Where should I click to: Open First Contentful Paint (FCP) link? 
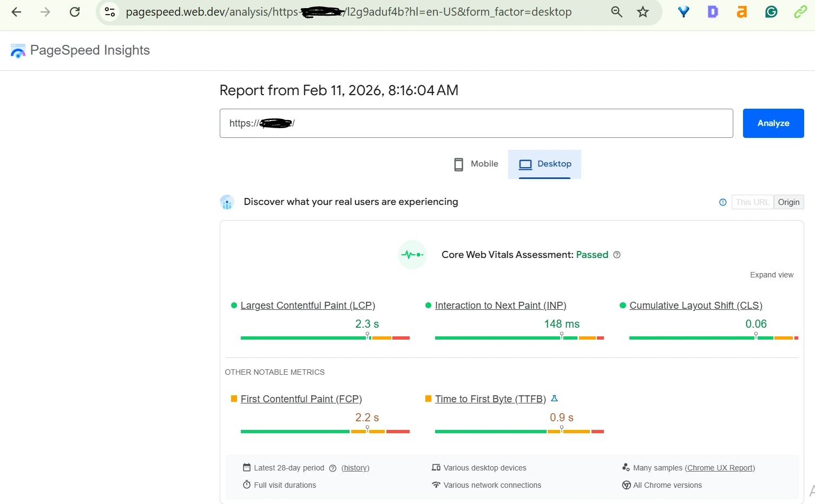[301, 399]
